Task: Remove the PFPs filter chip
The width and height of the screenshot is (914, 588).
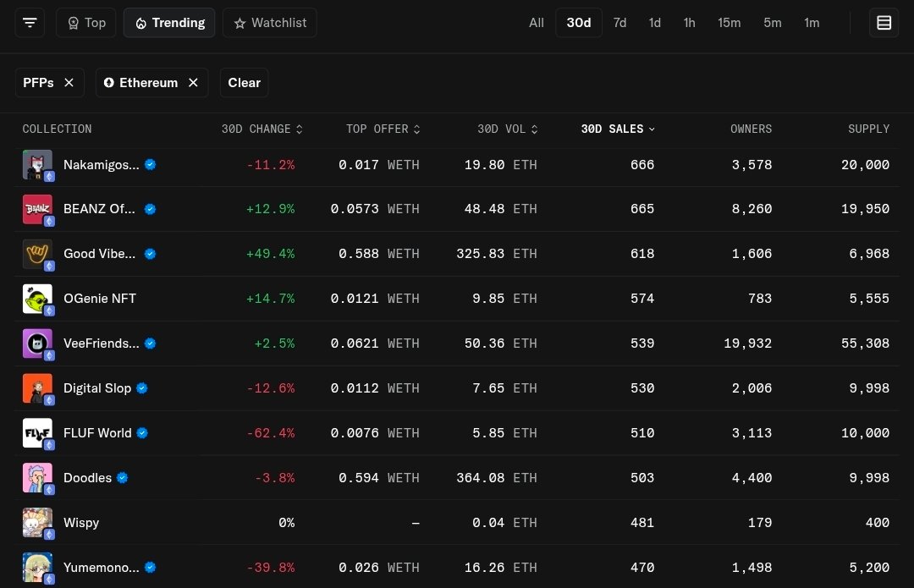Action: pyautogui.click(x=69, y=83)
